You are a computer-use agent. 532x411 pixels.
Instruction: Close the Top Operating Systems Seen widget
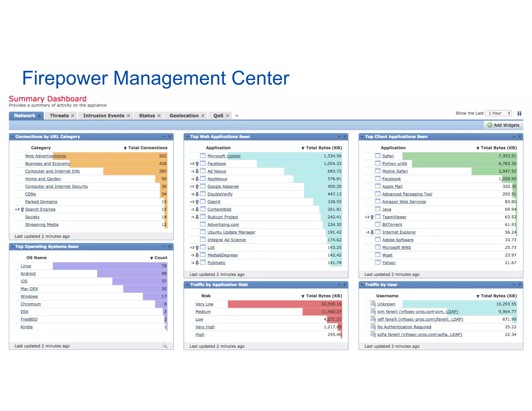point(170,246)
